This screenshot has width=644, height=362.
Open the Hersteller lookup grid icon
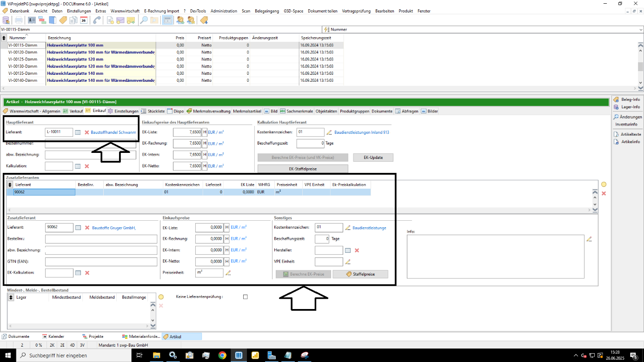coord(348,250)
